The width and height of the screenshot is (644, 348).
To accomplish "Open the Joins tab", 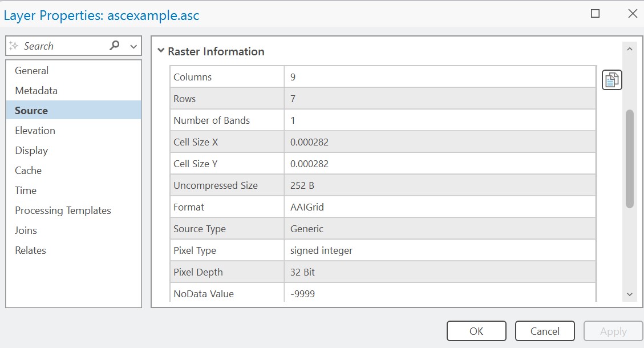I will [26, 230].
